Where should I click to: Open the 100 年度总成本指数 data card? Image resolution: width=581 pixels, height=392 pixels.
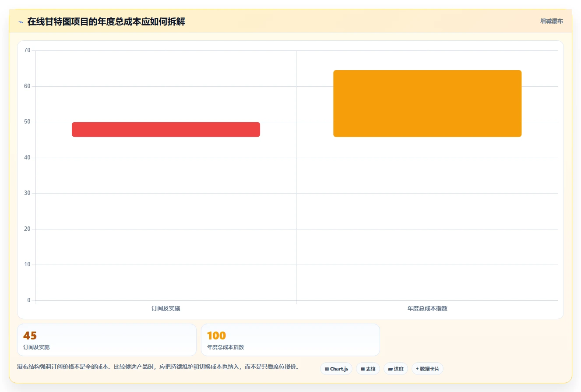[290, 340]
